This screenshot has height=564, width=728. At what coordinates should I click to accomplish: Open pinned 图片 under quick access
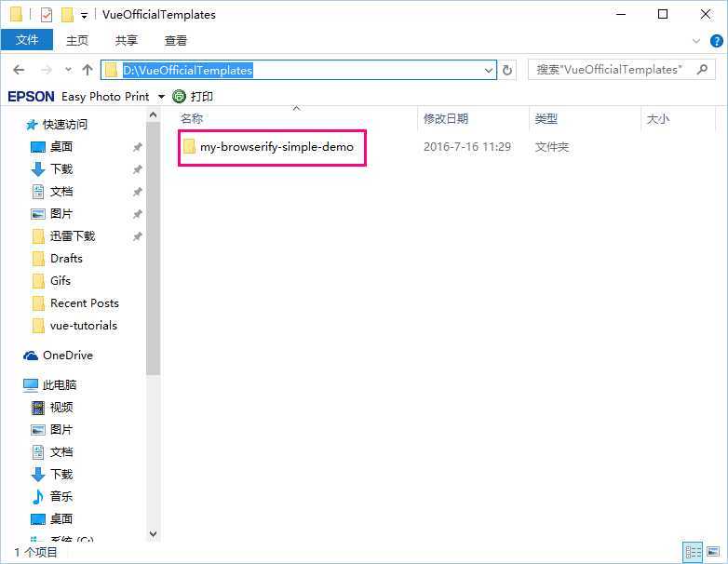51,213
